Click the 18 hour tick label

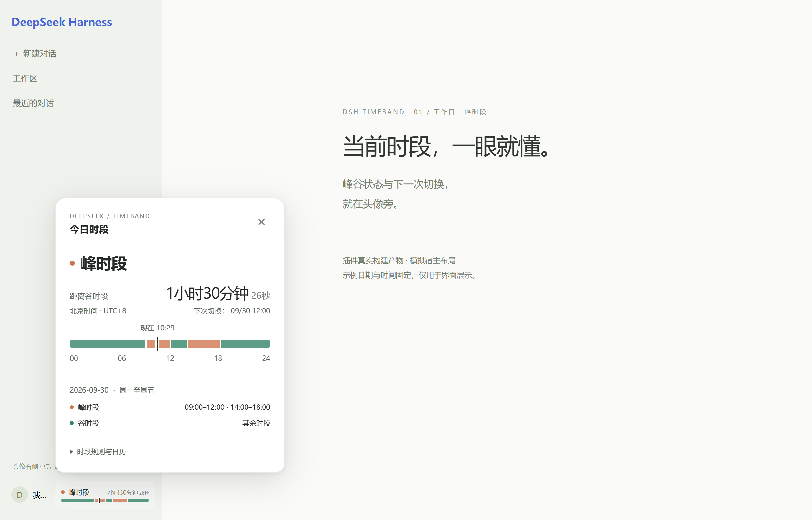click(x=218, y=358)
